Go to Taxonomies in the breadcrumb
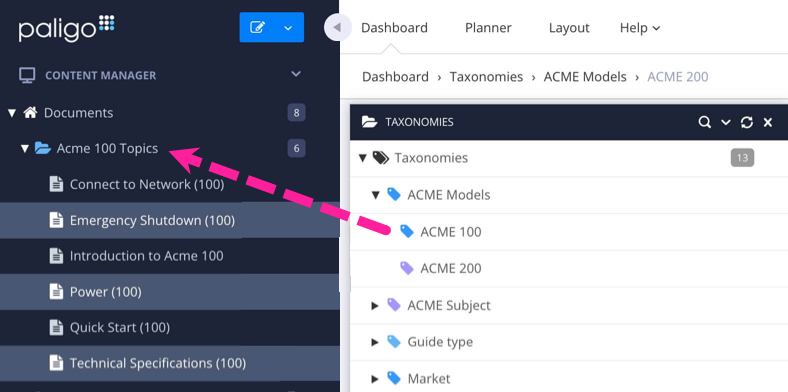 [x=486, y=77]
